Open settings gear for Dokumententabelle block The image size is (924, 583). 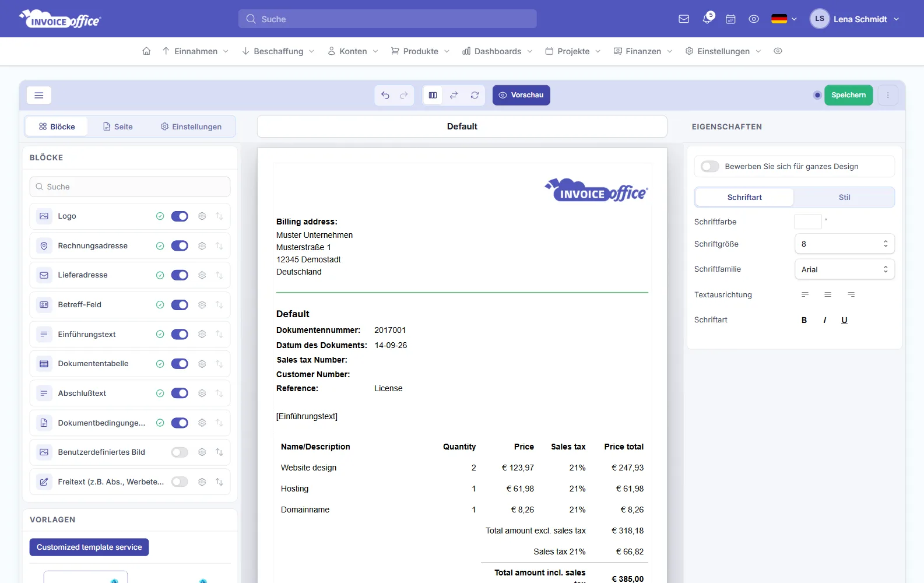click(202, 364)
